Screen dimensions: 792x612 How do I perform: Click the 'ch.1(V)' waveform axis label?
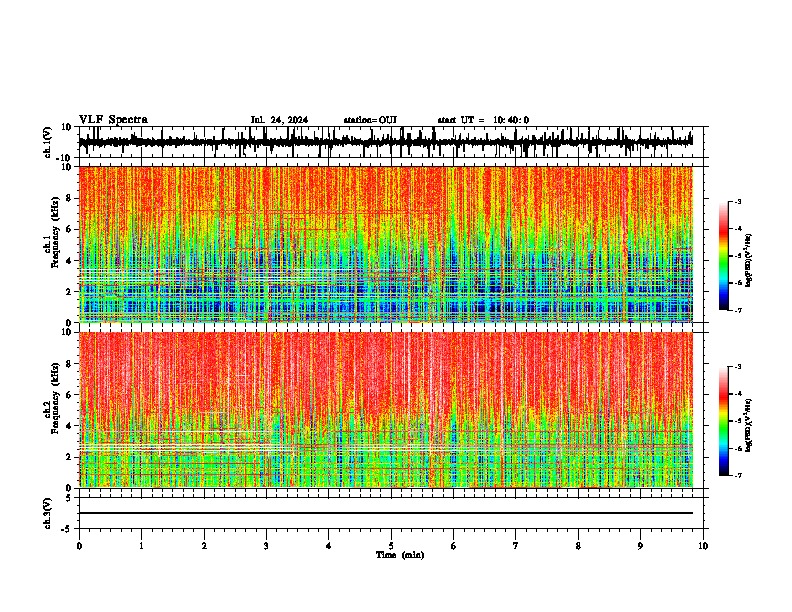pos(48,142)
